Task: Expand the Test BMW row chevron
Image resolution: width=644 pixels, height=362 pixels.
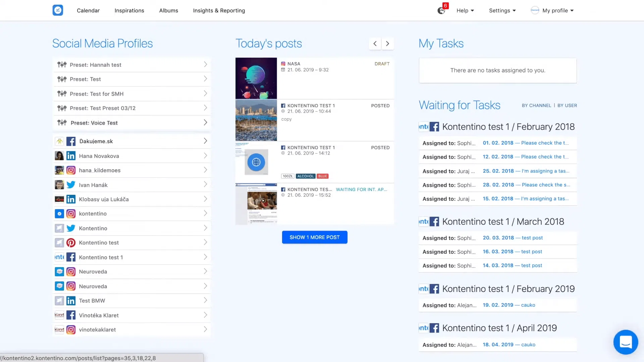Action: click(x=205, y=300)
